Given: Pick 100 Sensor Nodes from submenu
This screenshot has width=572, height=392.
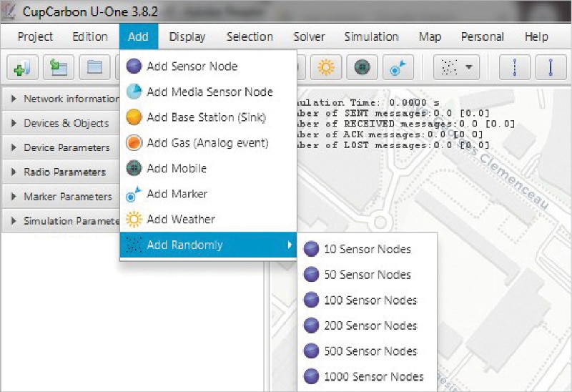Looking at the screenshot, I should [370, 300].
